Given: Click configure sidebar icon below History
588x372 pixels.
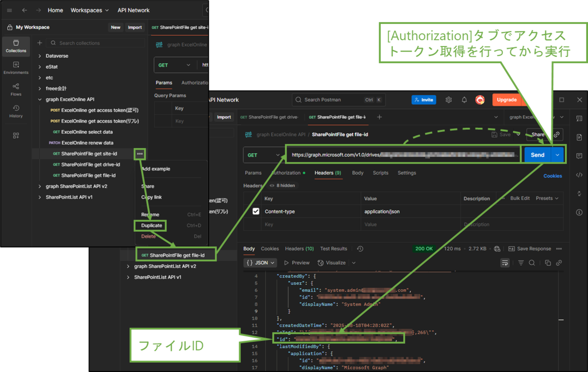Looking at the screenshot, I should pyautogui.click(x=16, y=135).
